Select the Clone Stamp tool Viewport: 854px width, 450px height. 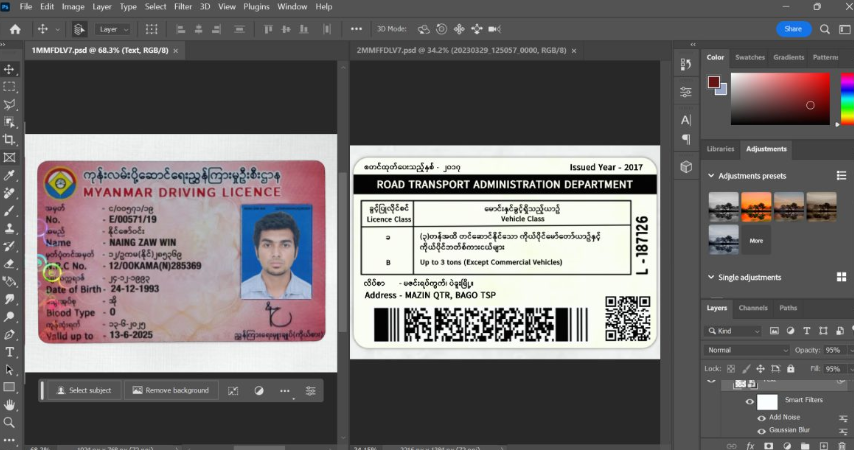[x=9, y=228]
